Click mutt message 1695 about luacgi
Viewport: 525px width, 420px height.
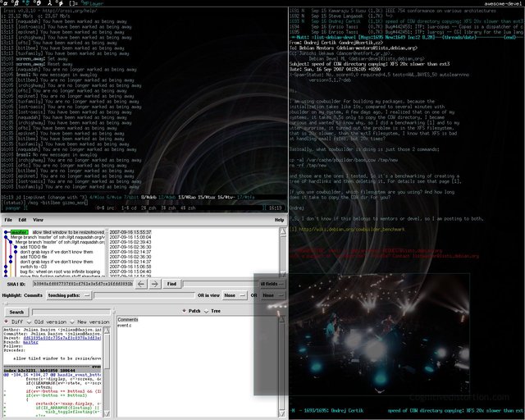pos(406,32)
